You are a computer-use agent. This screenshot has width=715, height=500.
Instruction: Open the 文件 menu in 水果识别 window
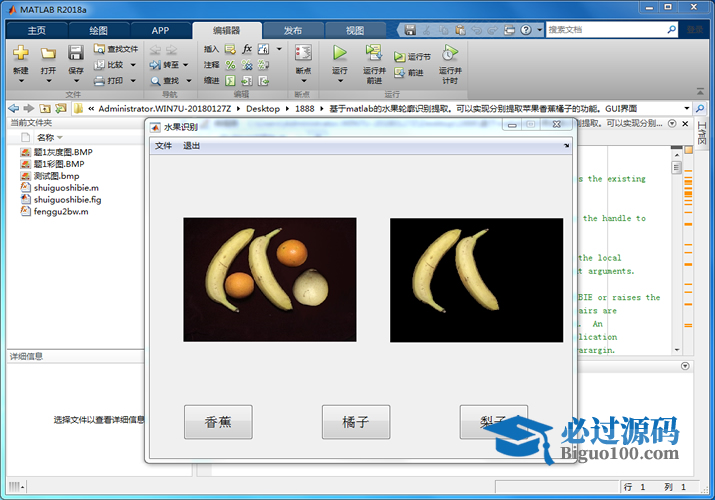tap(163, 146)
